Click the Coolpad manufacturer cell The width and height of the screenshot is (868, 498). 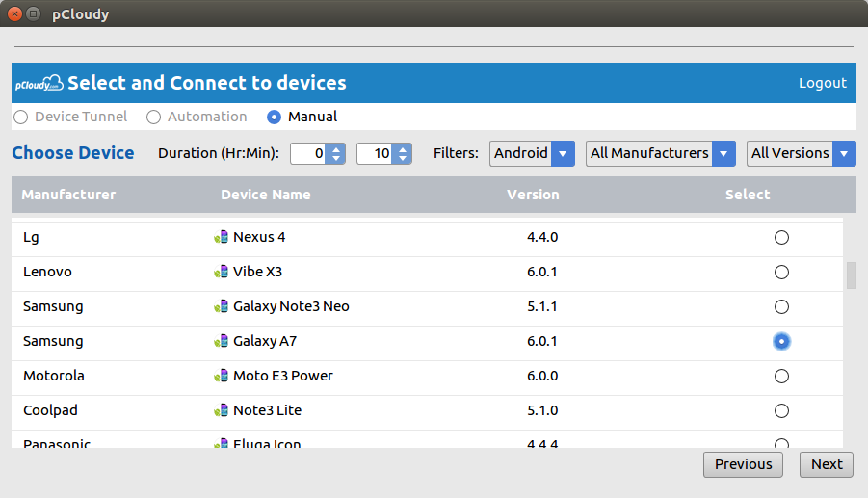[x=50, y=410]
